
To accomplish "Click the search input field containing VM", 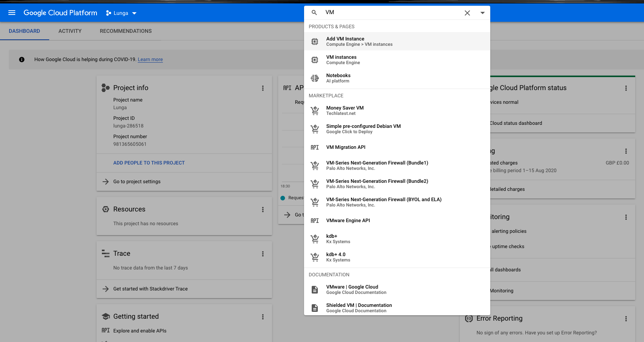I will point(392,13).
